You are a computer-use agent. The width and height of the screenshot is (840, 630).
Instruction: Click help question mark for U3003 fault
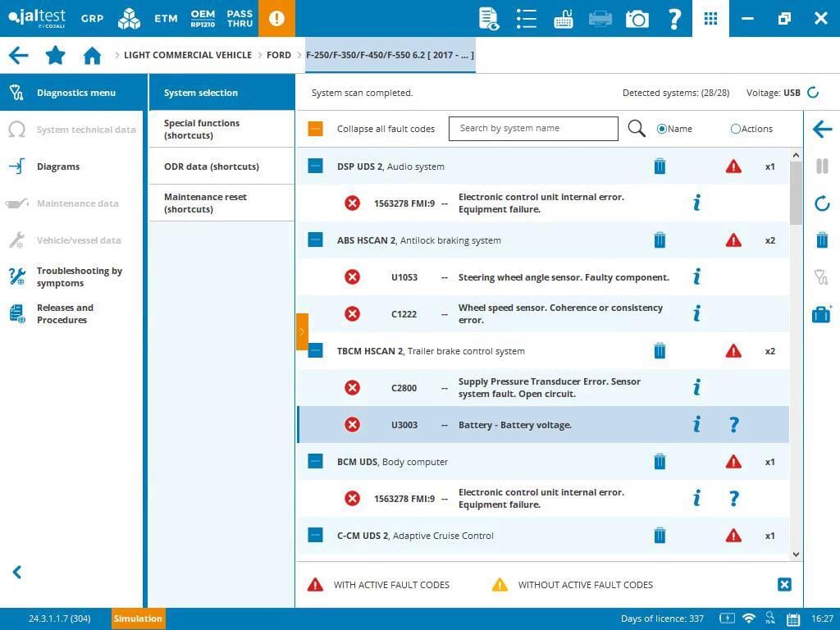pyautogui.click(x=734, y=425)
